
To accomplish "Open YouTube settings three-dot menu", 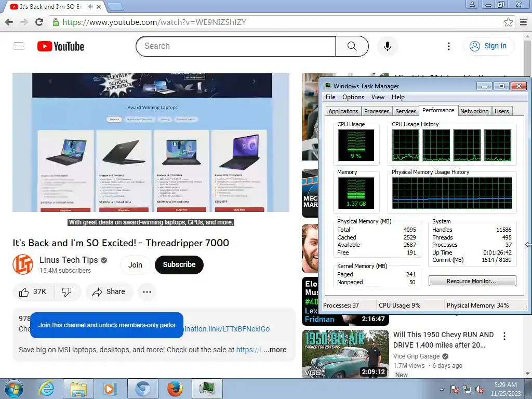I will [448, 46].
